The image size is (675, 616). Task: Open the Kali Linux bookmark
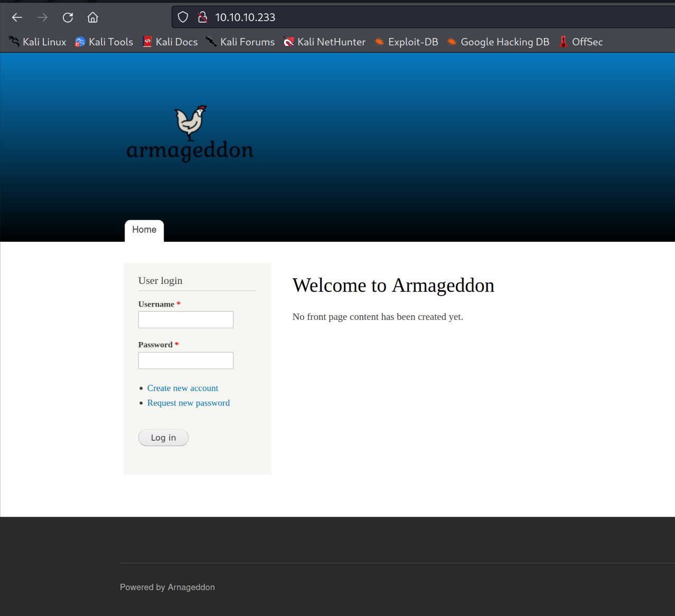tap(37, 42)
